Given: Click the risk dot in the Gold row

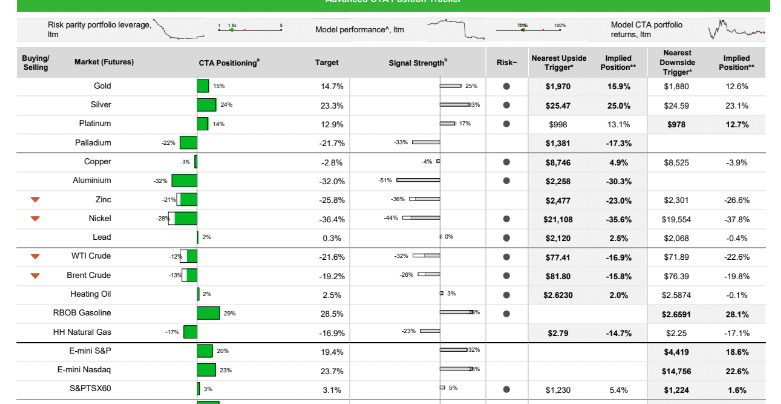Looking at the screenshot, I should 507,86.
